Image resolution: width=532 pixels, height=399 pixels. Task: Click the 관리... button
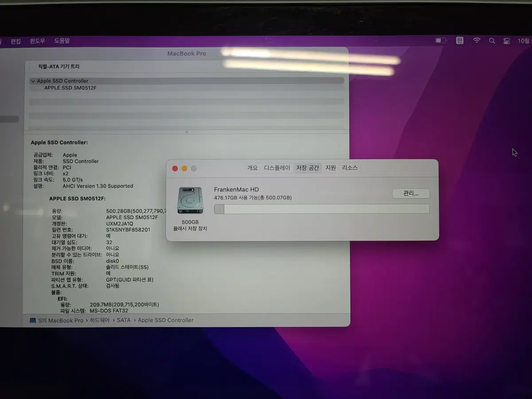click(411, 193)
